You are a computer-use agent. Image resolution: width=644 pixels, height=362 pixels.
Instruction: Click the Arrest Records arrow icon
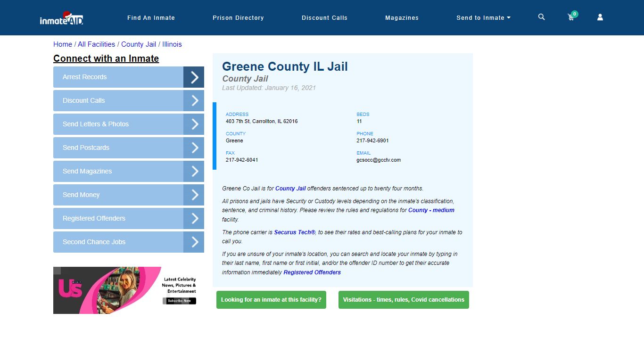coord(194,77)
